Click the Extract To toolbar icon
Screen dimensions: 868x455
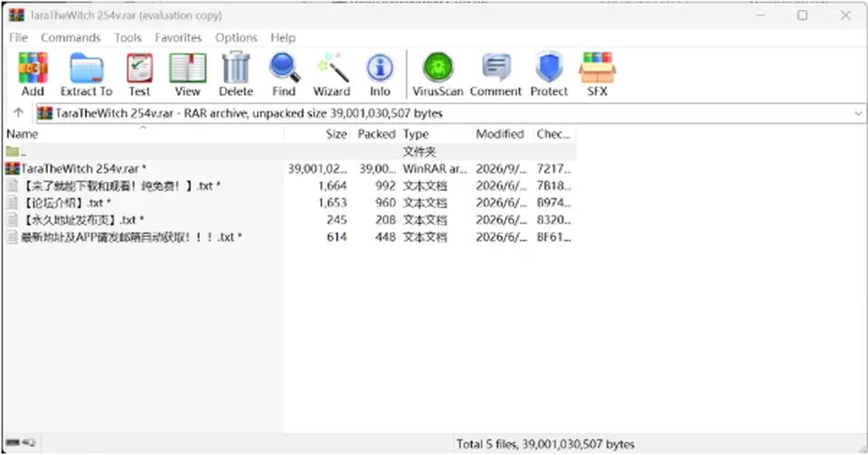[87, 74]
